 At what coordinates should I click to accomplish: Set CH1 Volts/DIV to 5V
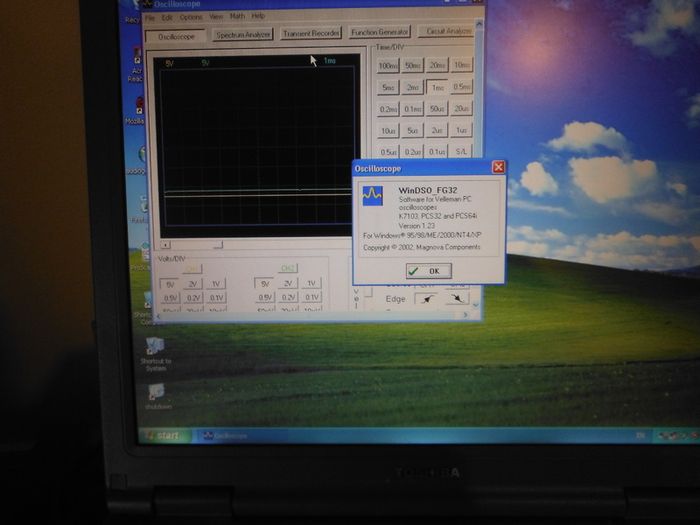pos(170,284)
